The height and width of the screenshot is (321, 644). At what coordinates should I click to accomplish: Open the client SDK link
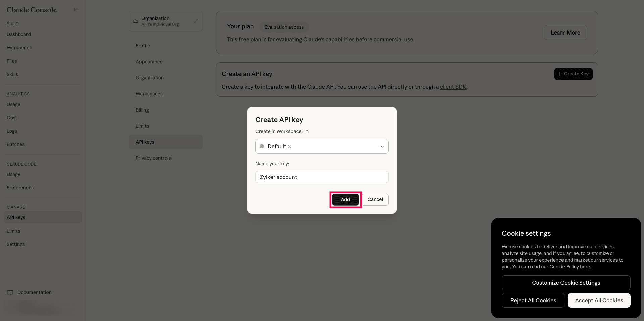tap(453, 87)
